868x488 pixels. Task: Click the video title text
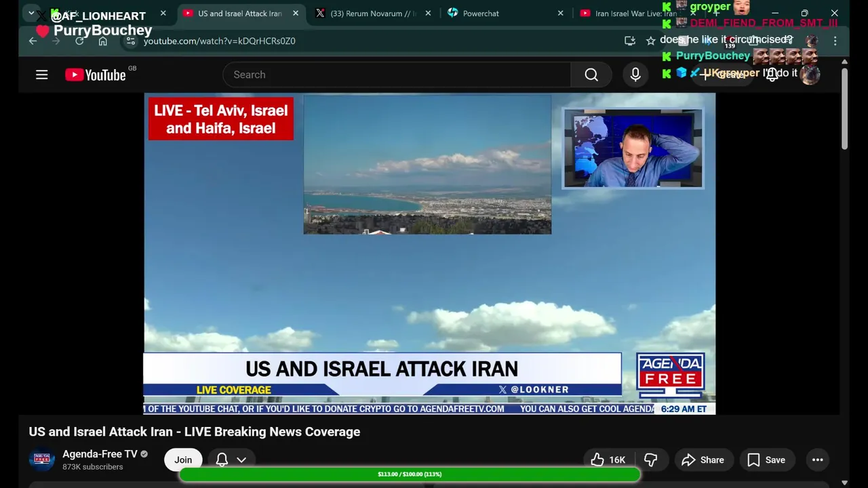195,432
